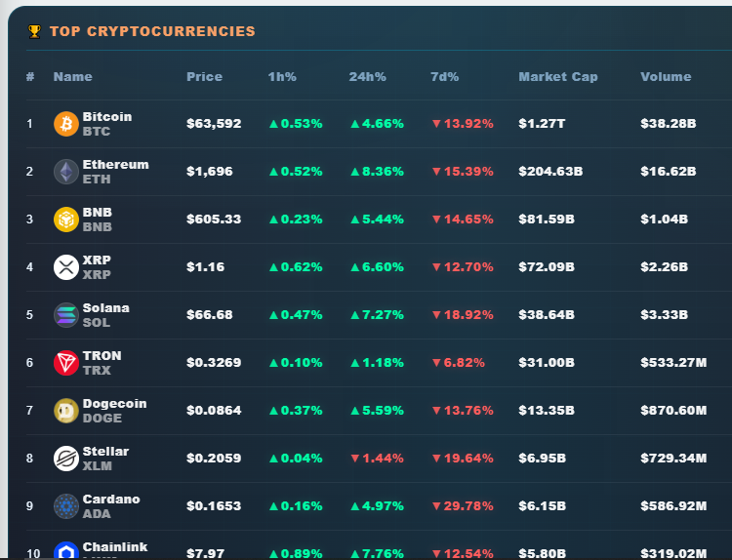Open the Ethereum name link
The width and height of the screenshot is (732, 560).
(116, 164)
